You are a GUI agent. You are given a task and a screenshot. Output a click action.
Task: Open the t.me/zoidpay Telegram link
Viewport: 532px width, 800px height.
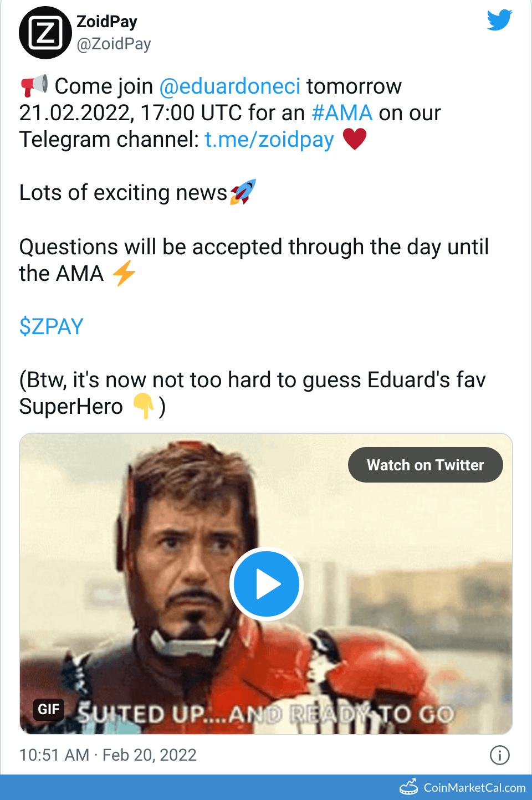(269, 140)
